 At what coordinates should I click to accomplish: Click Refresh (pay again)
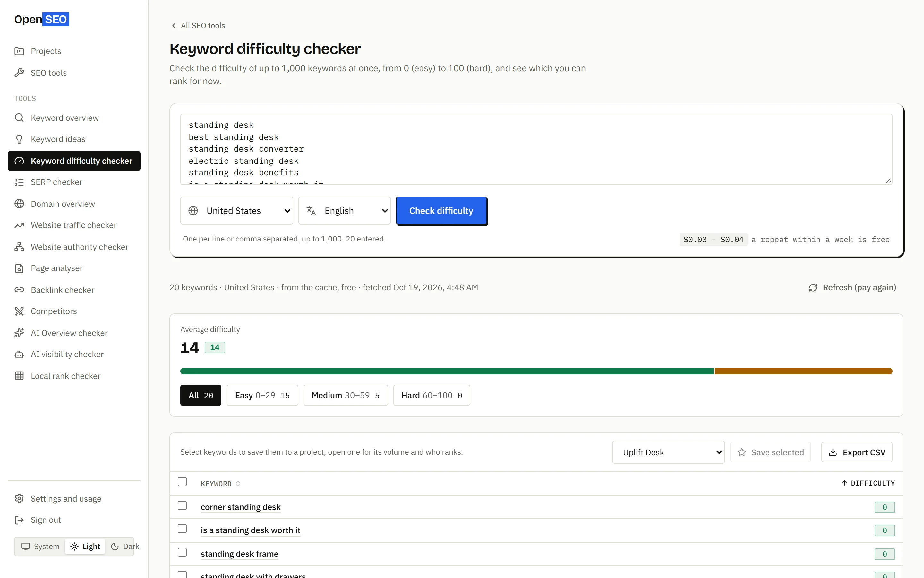tap(852, 287)
